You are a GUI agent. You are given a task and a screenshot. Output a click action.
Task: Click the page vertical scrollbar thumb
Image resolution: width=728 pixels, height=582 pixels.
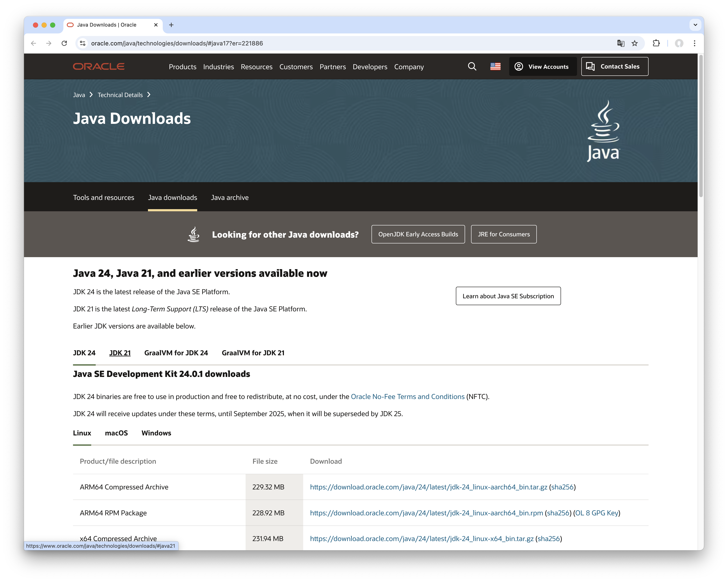pos(701,126)
